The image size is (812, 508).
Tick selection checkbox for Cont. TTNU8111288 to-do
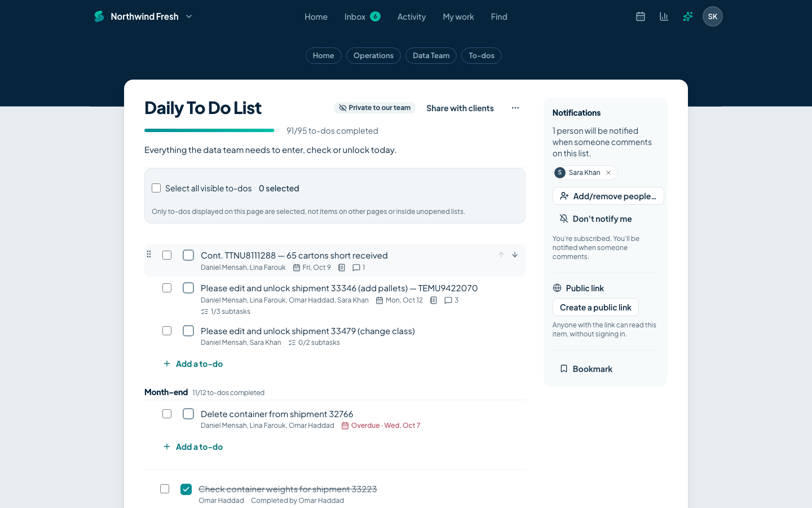pos(167,255)
